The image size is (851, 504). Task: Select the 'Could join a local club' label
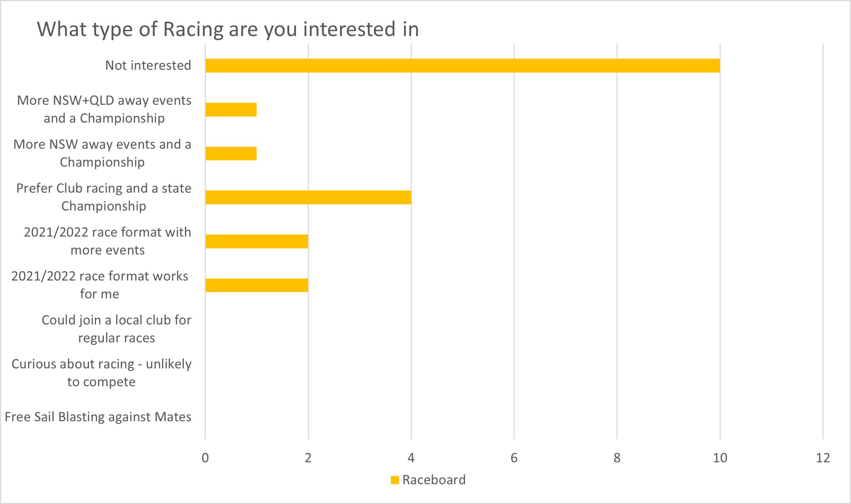[x=117, y=329]
